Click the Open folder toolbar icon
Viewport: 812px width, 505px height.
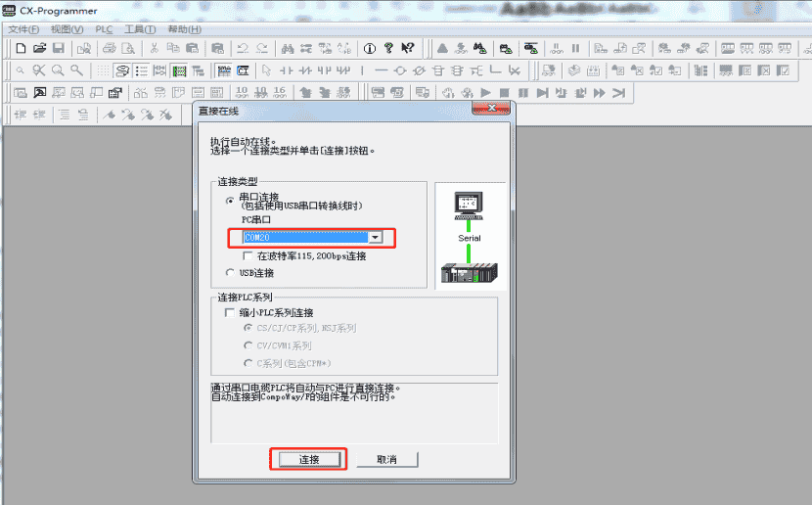(40, 48)
